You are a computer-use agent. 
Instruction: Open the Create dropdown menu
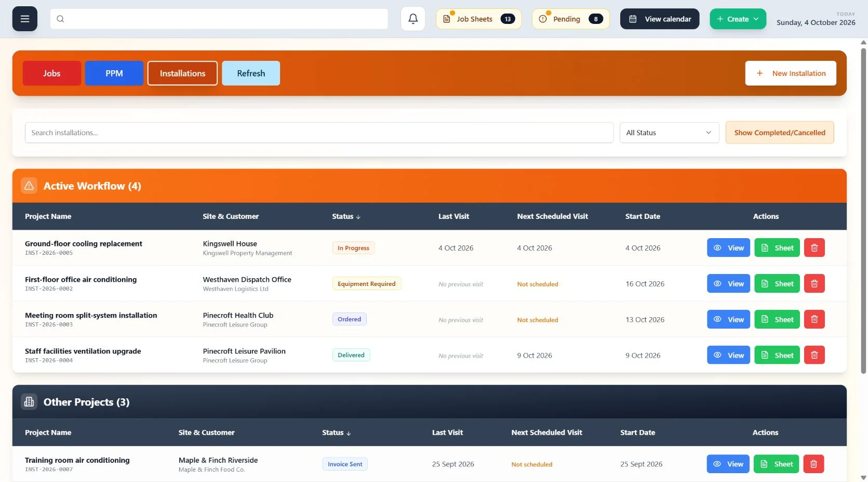click(x=738, y=19)
